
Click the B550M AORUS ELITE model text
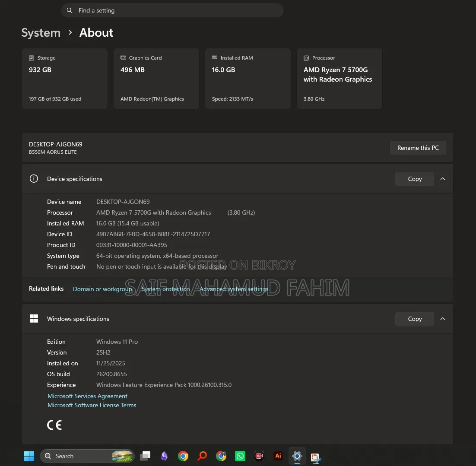click(53, 152)
